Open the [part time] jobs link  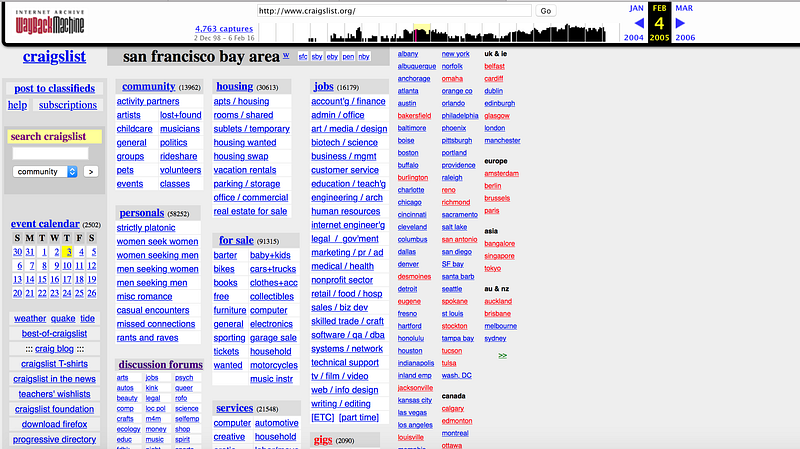click(359, 418)
